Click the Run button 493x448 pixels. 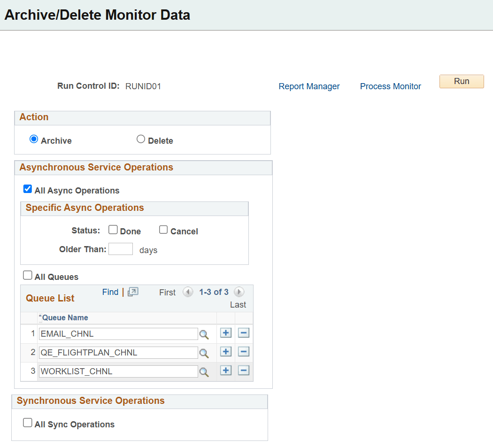pos(461,81)
